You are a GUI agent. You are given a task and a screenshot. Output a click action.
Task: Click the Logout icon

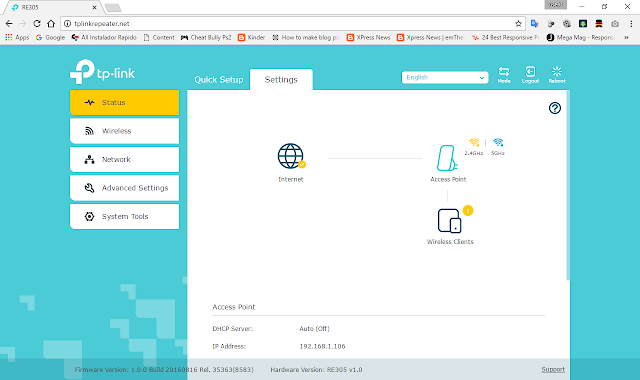[530, 72]
